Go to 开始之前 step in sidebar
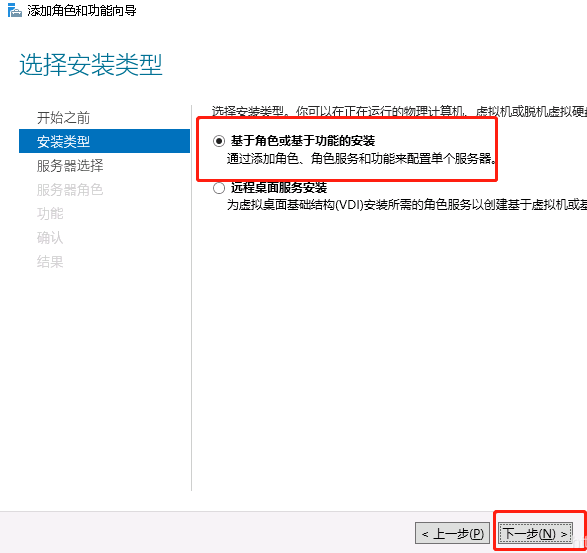This screenshot has height=553, width=587. click(x=63, y=118)
